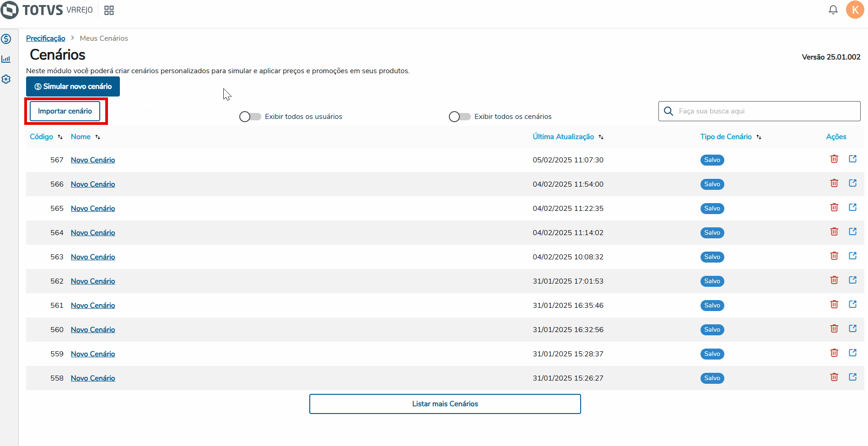This screenshot has width=868, height=446.
Task: Open scenario 564 in new window icon
Action: (x=852, y=231)
